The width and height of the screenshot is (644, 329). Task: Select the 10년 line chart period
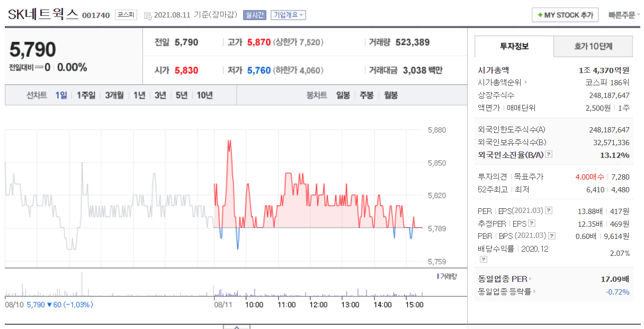coord(204,95)
